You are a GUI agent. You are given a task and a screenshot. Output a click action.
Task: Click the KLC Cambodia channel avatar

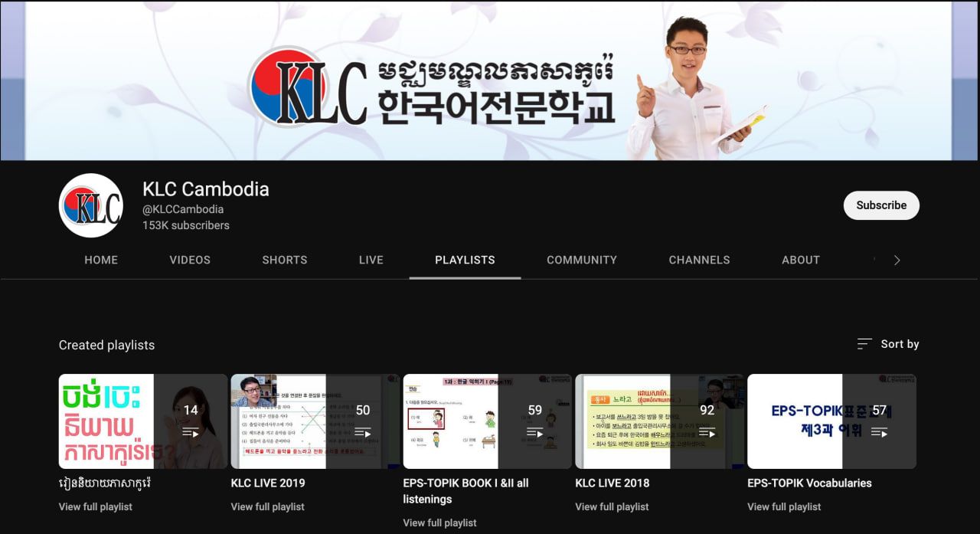(x=91, y=205)
